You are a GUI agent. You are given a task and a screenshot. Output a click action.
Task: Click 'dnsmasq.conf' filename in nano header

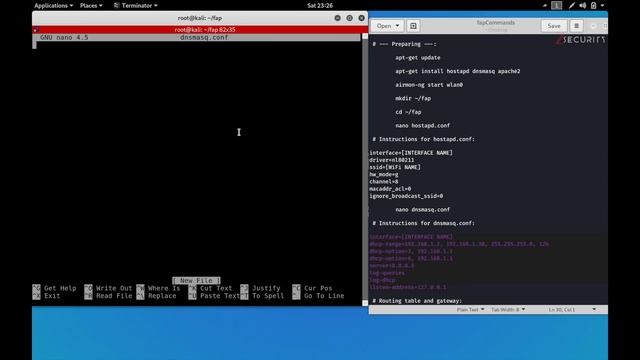coord(204,38)
